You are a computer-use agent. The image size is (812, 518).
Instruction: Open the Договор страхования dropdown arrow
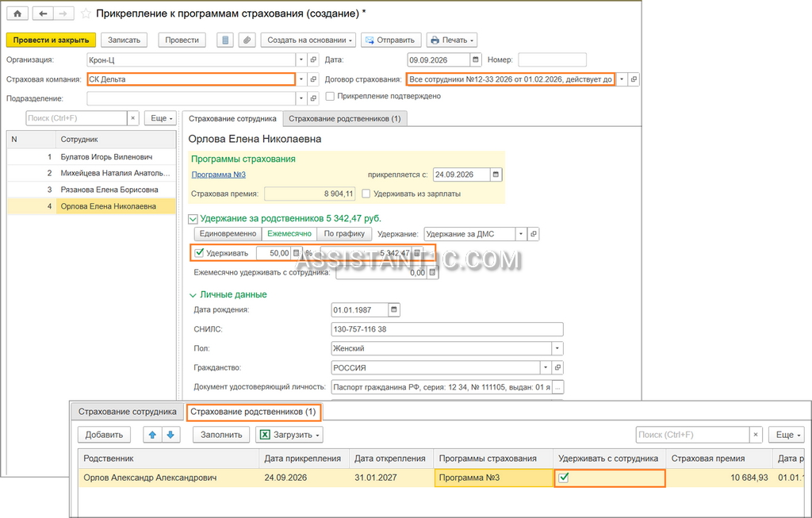click(x=622, y=79)
